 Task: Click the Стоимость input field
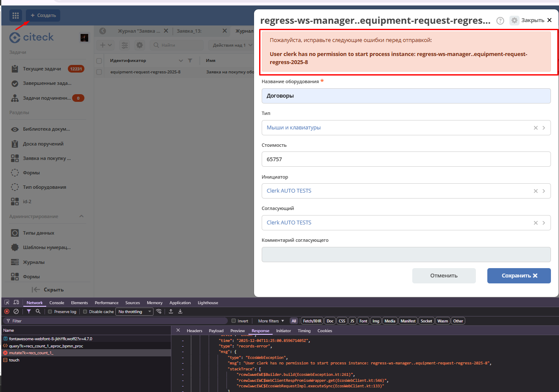(406, 159)
